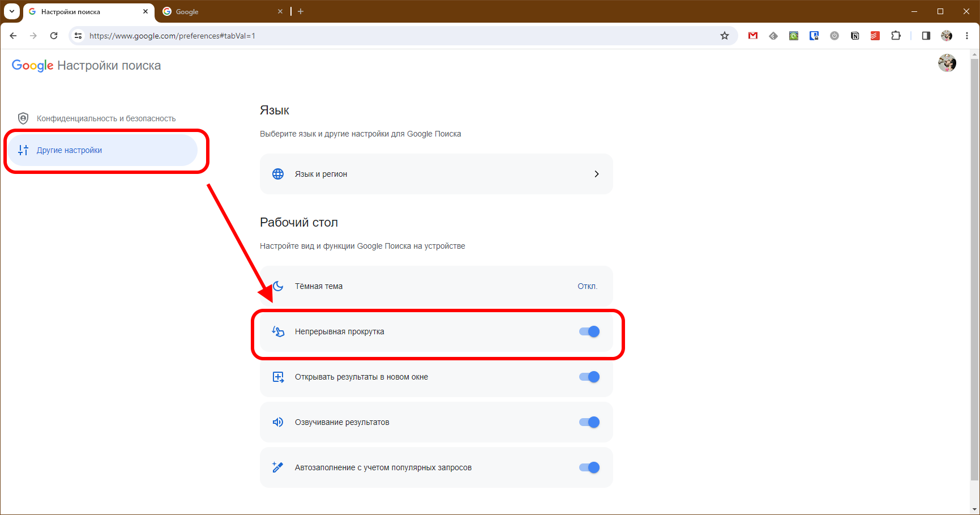Disable the Непрерывная прокрутка switch
Screen dimensions: 980x515
pyautogui.click(x=589, y=331)
